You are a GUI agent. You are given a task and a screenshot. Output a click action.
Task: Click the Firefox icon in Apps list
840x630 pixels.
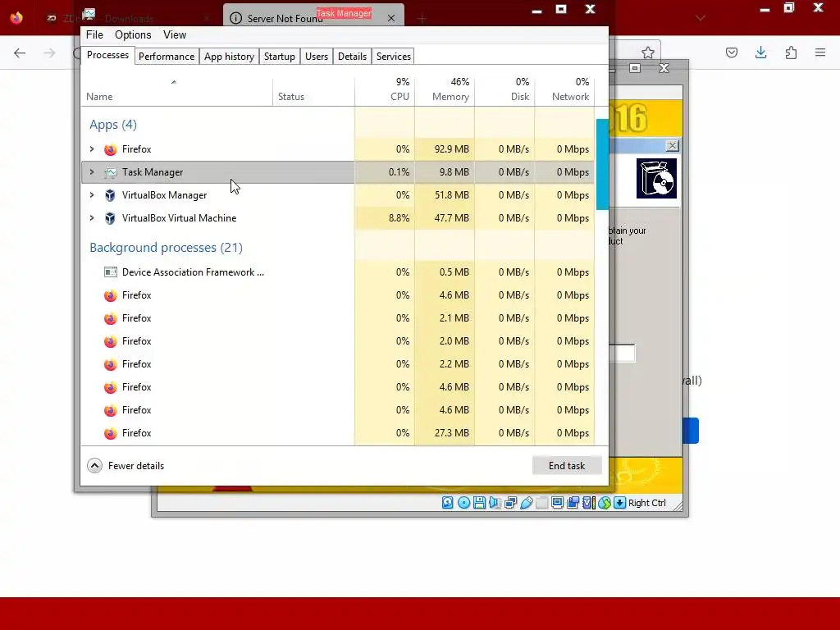[111, 149]
